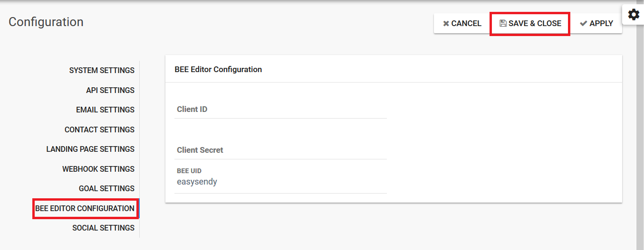The height and width of the screenshot is (250, 644).
Task: Edit the BEE UID easysendy value
Action: (281, 182)
